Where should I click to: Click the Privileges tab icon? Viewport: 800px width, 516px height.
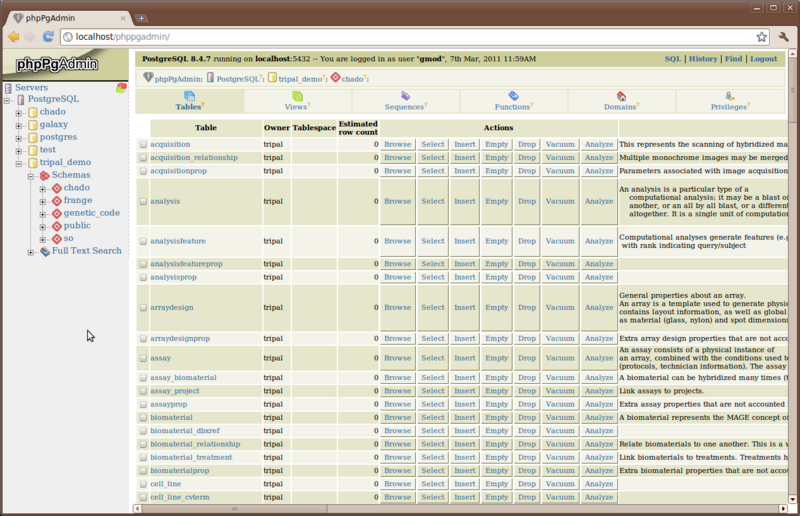(x=730, y=96)
